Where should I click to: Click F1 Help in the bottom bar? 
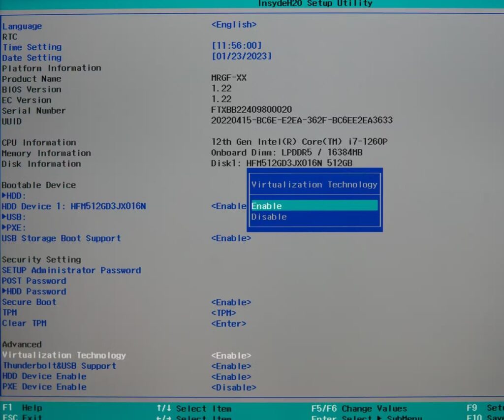pos(23,408)
